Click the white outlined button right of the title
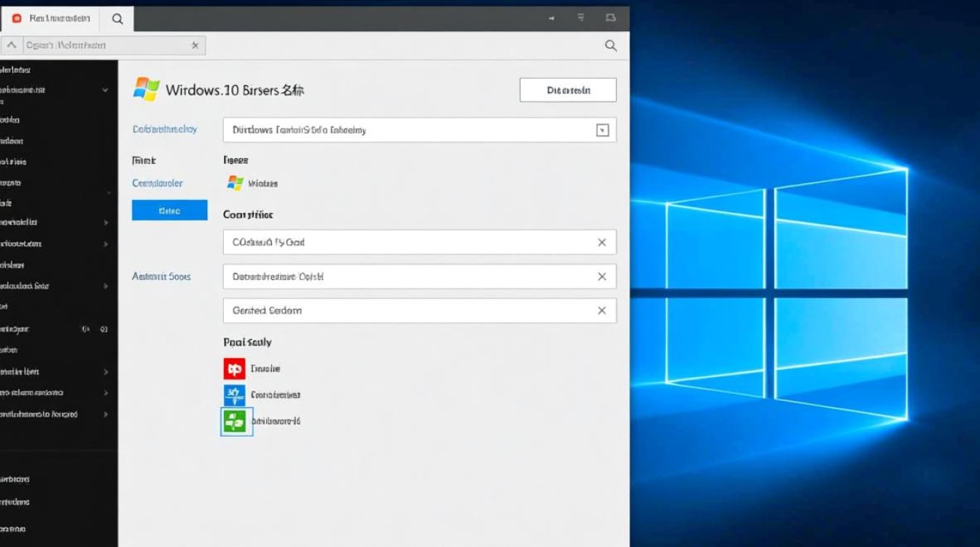This screenshot has width=980, height=547. pos(567,90)
